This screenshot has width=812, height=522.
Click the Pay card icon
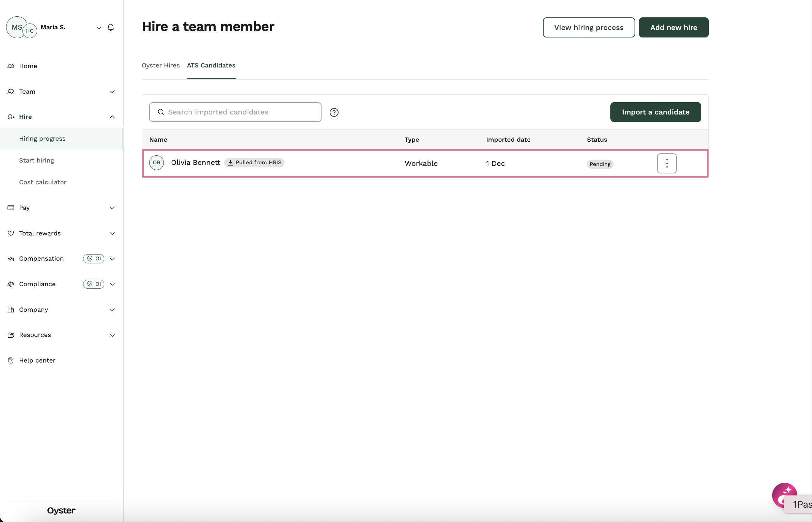coord(11,208)
